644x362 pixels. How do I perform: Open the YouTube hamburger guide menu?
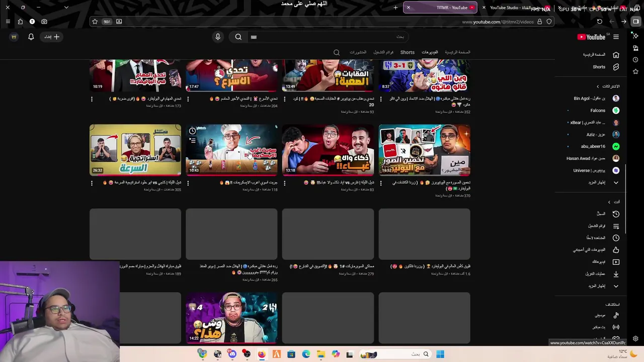point(616,37)
